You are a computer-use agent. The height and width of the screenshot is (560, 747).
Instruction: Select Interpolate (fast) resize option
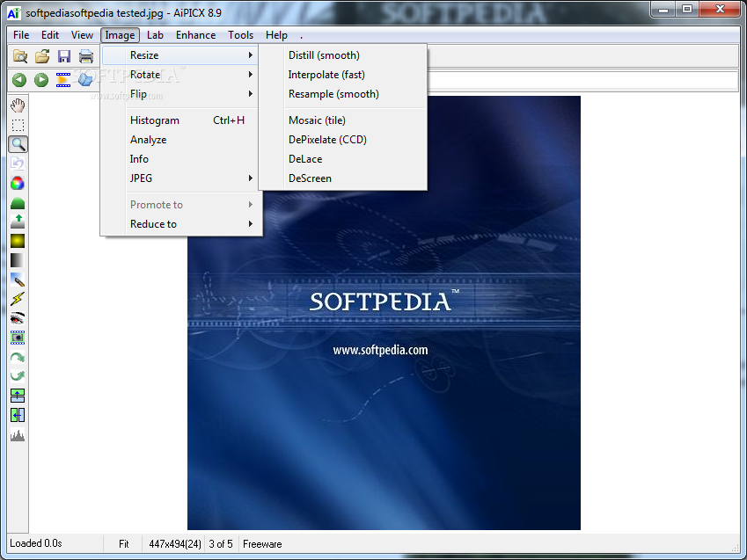coord(342,75)
